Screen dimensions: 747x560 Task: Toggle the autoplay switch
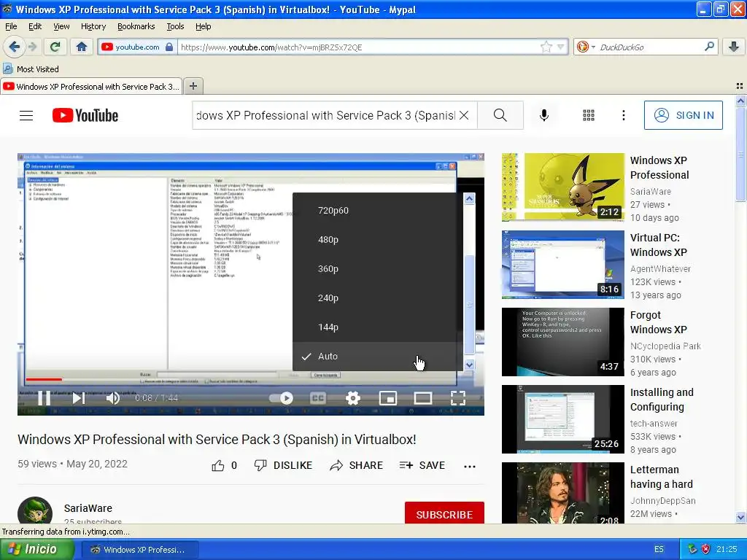281,398
